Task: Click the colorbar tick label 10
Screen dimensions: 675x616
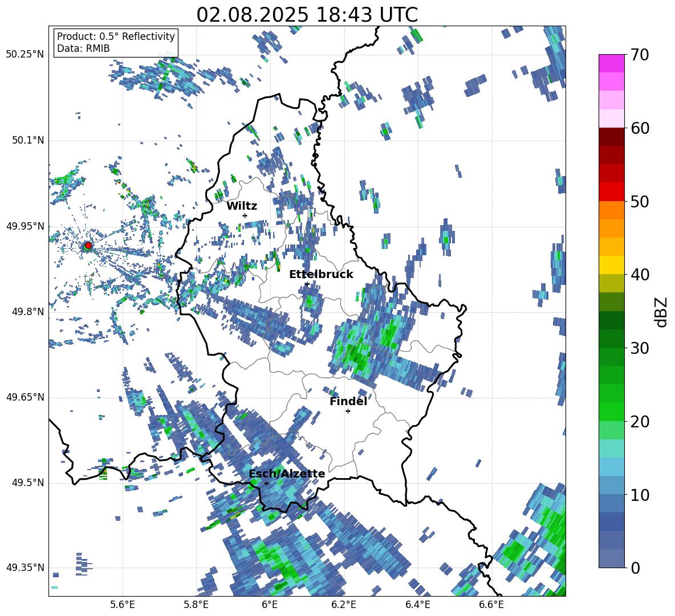Action: coord(640,495)
